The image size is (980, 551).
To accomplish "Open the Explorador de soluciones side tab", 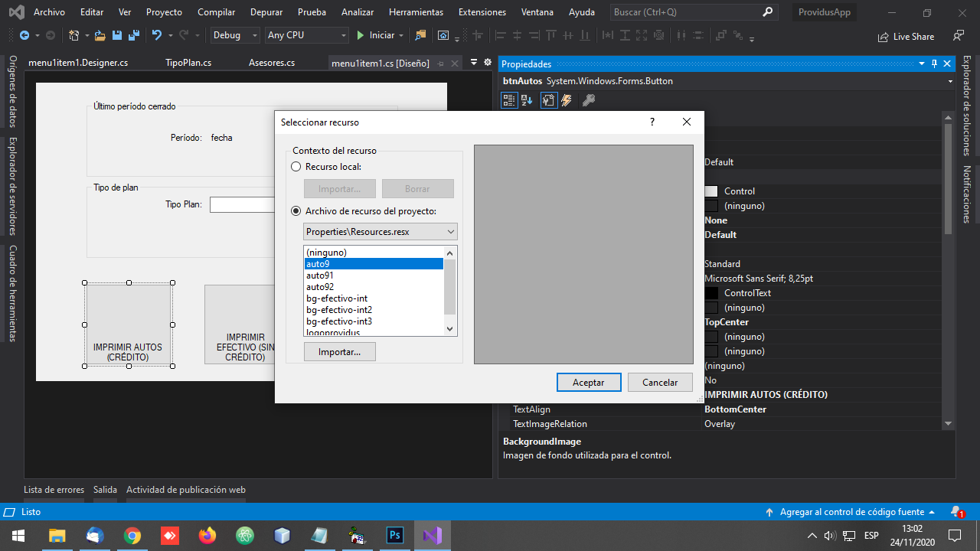I will tap(967, 106).
